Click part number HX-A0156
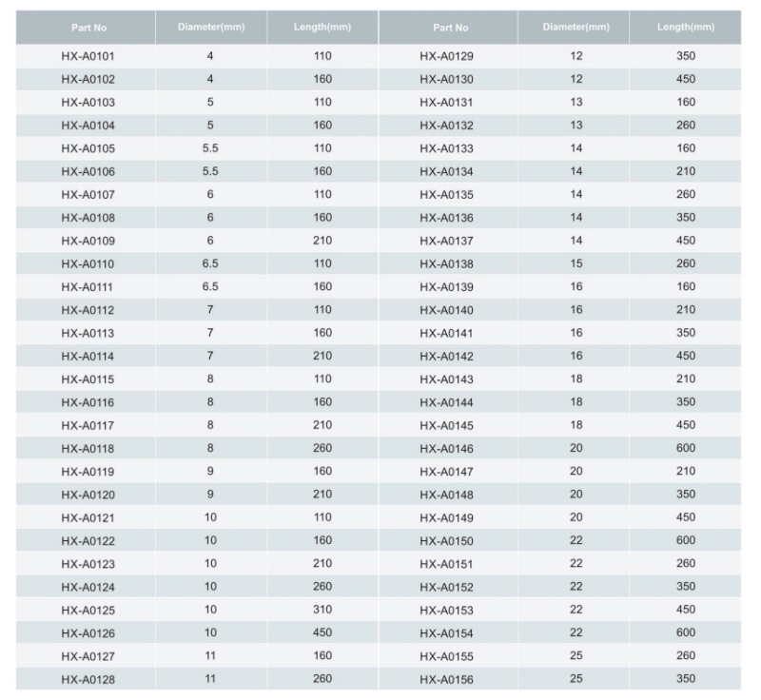This screenshot has height=700, width=761. [x=446, y=679]
